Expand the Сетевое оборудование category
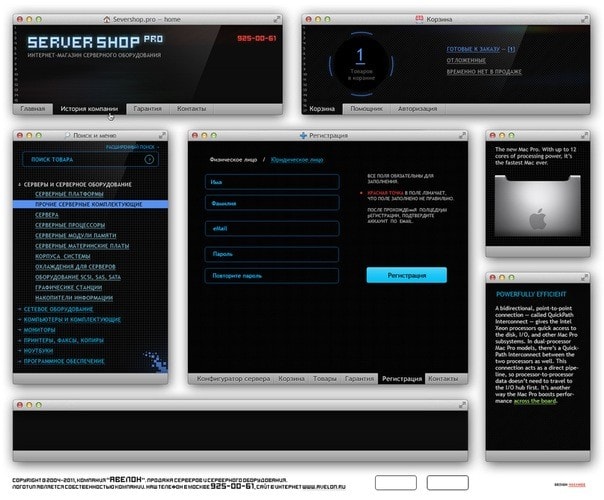 click(19, 309)
